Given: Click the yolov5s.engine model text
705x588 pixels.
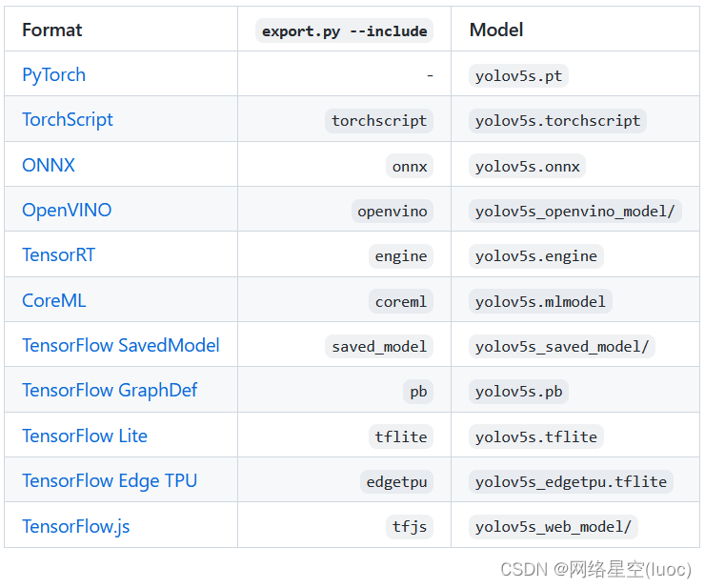Looking at the screenshot, I should 535,256.
